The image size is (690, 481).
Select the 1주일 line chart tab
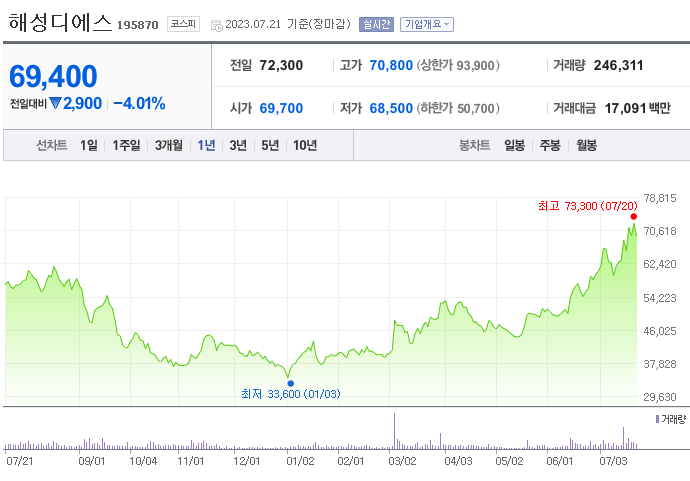coord(126,145)
